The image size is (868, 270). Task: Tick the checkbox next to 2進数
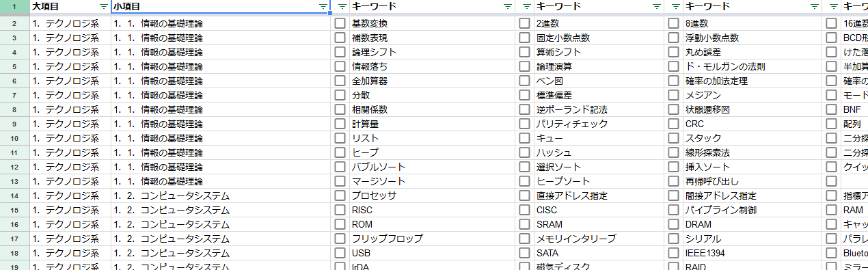(524, 23)
